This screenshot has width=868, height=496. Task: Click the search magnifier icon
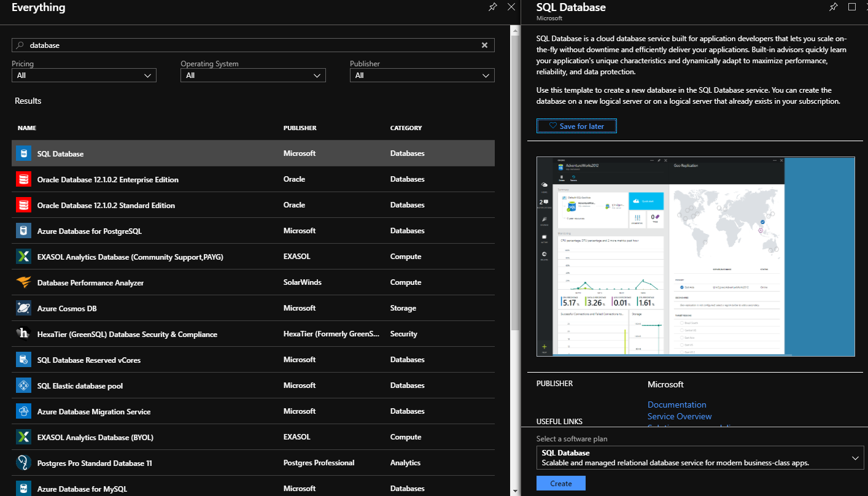point(20,45)
